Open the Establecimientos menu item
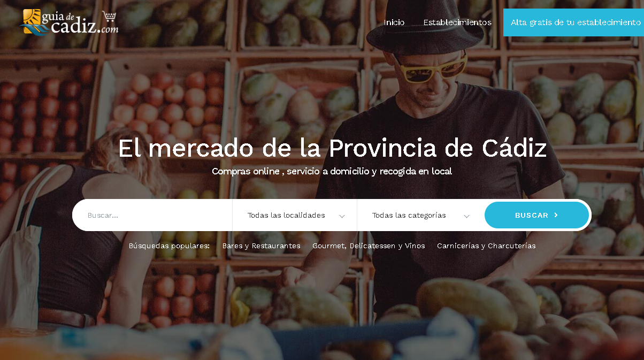 tap(457, 22)
